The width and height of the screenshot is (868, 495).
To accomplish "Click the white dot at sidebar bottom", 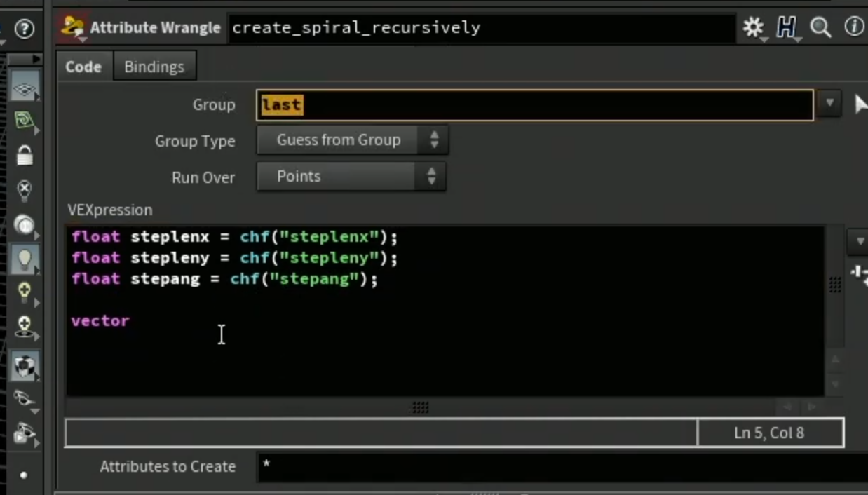I will (x=23, y=475).
